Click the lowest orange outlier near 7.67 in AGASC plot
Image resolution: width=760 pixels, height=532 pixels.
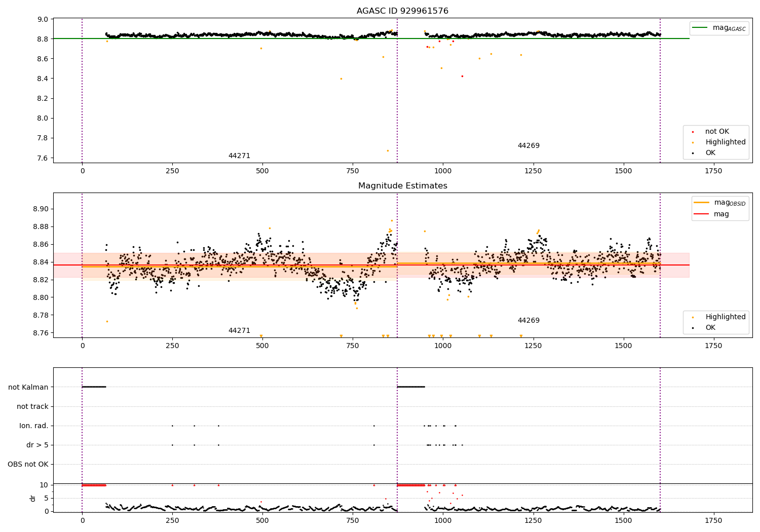(x=388, y=150)
